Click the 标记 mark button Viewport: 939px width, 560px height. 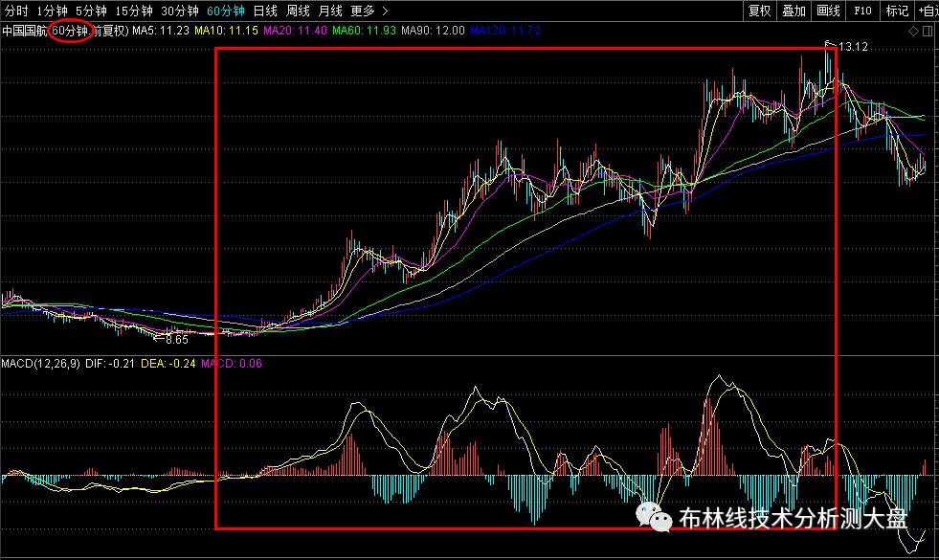click(897, 11)
